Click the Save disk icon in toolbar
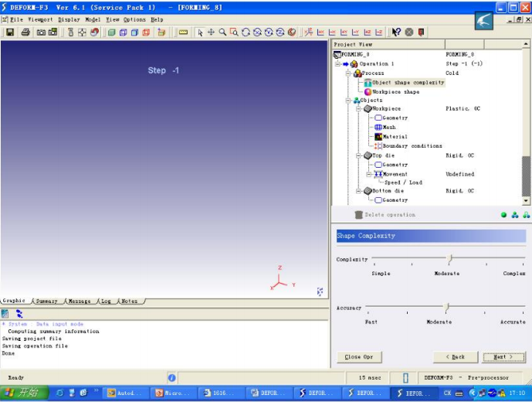The width and height of the screenshot is (532, 402). [10, 32]
